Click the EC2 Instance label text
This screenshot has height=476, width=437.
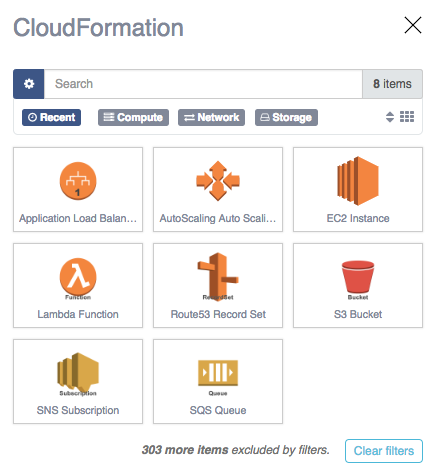click(358, 218)
